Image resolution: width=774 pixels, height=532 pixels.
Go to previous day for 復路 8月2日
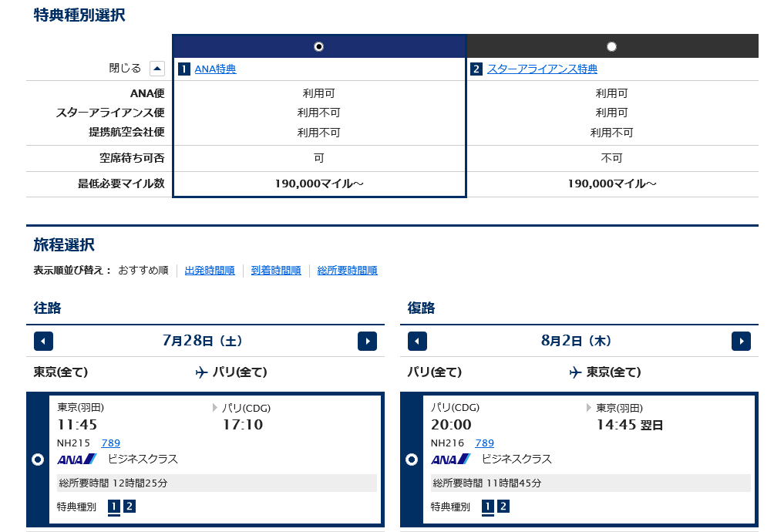coord(417,341)
